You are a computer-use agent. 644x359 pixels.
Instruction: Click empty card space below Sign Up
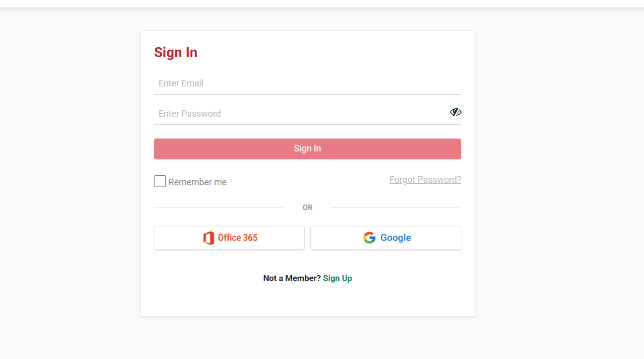pos(307,300)
